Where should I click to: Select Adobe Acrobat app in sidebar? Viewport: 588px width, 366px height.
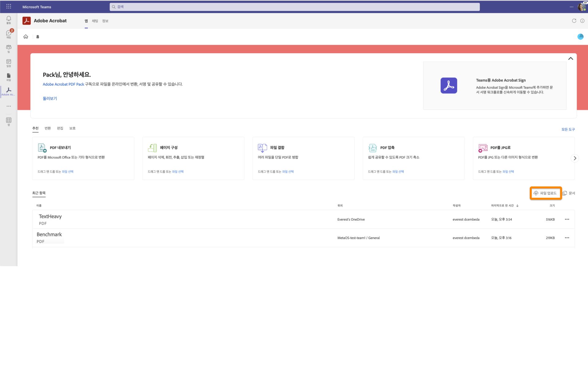pos(9,91)
